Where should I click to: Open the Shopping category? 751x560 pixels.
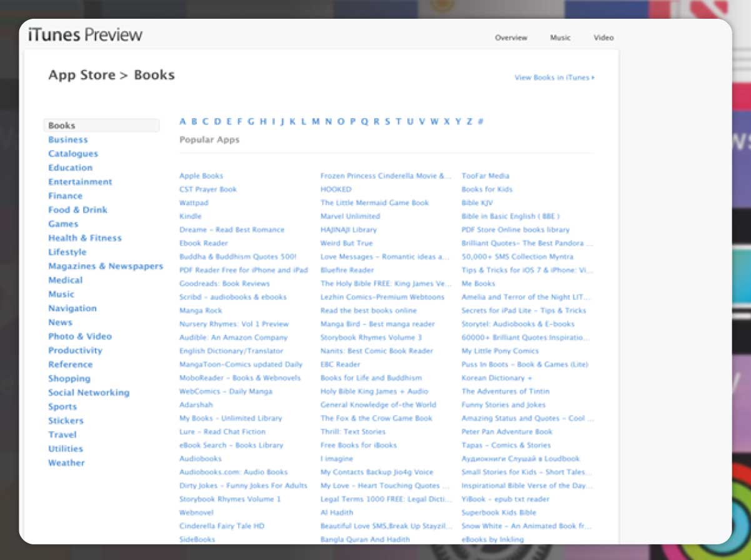pyautogui.click(x=69, y=379)
